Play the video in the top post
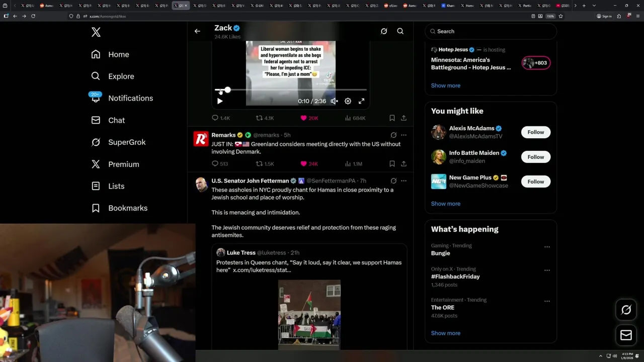Viewport: 644px width, 362px height. [x=220, y=101]
